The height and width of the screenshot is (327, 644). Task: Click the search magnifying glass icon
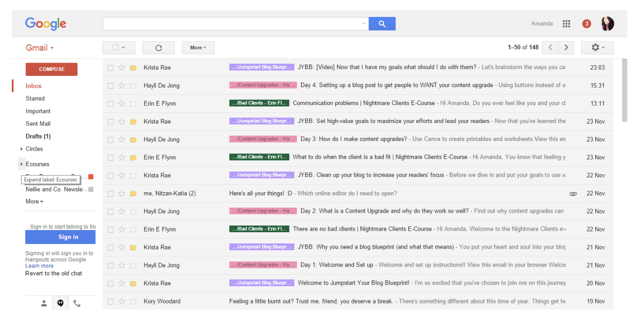[381, 24]
